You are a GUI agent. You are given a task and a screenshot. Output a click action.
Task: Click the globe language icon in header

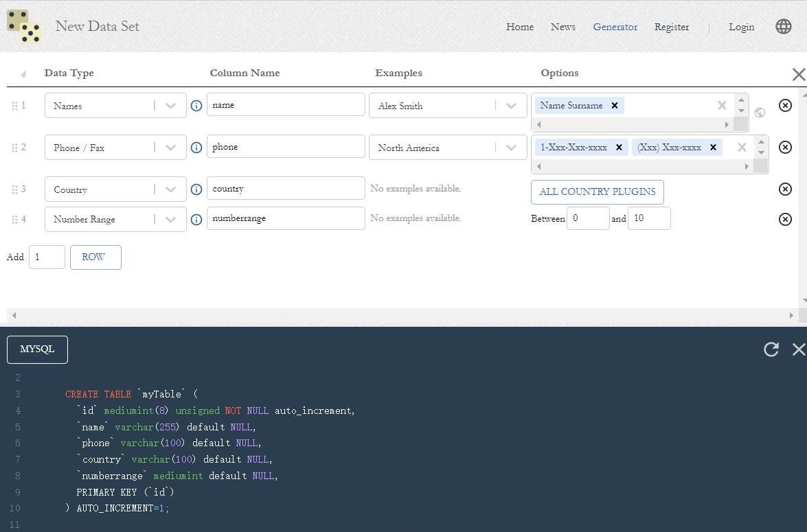click(783, 27)
